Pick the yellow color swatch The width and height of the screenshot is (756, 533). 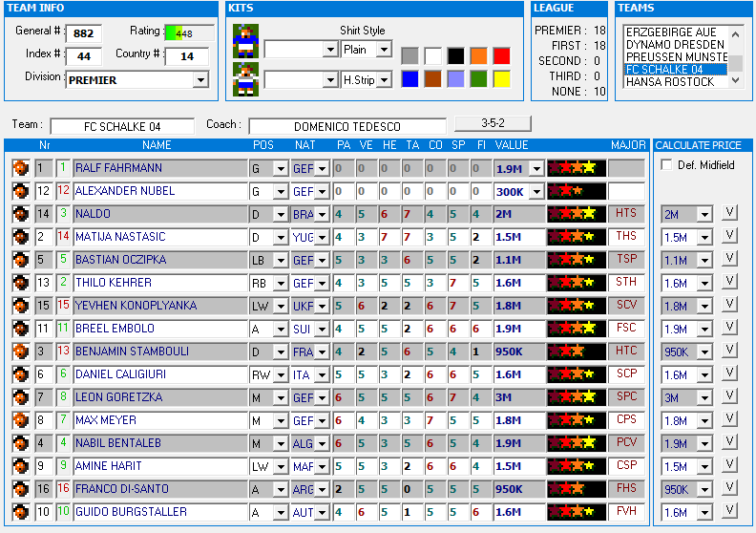(x=501, y=79)
